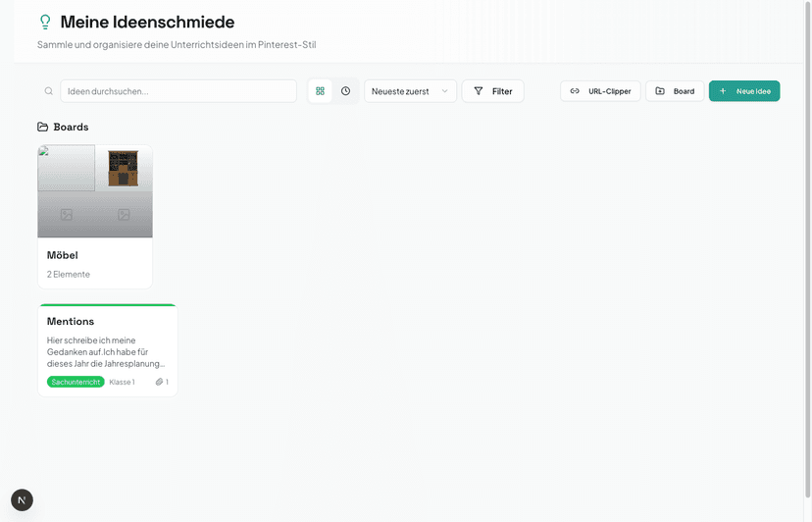
Task: Click the attachment paperclip icon on Mentions
Action: (159, 382)
